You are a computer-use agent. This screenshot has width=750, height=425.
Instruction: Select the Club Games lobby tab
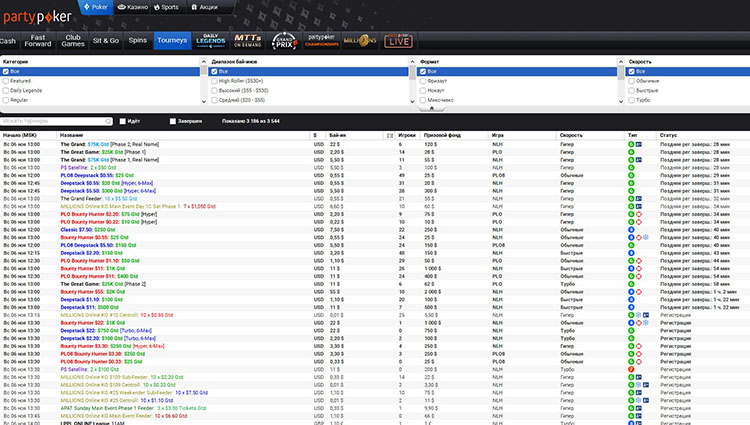[x=73, y=41]
